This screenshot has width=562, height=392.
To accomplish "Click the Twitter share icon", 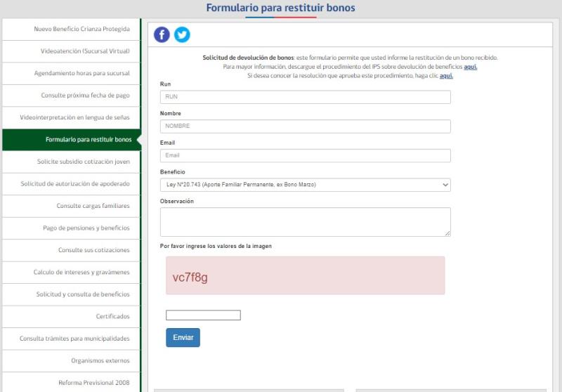I will tap(182, 34).
